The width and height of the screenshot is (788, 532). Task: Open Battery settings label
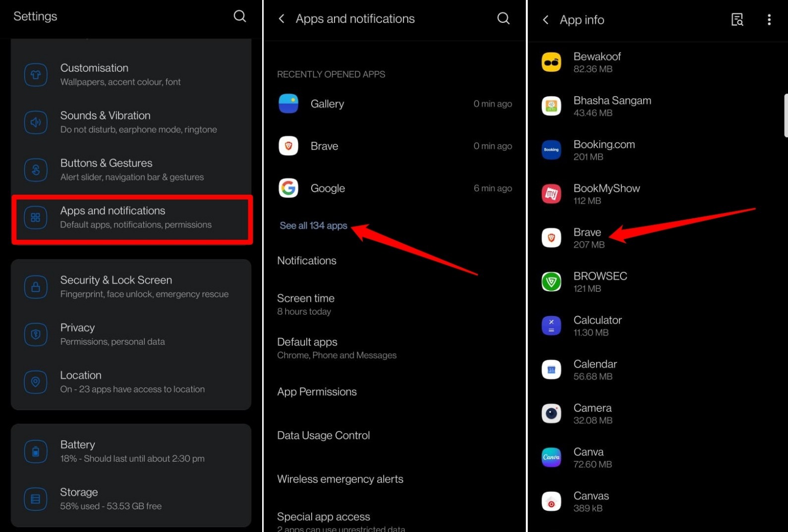pyautogui.click(x=77, y=444)
